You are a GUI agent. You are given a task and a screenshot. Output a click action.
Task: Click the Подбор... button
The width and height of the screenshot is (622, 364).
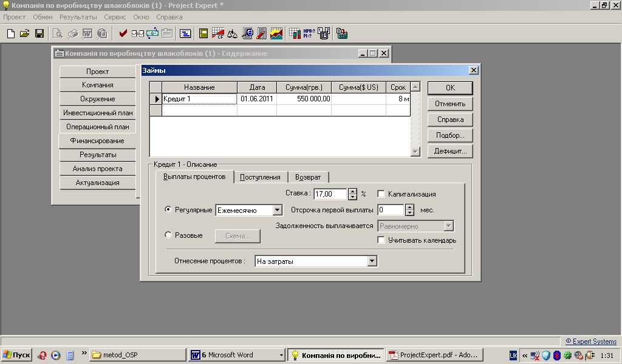(x=450, y=135)
